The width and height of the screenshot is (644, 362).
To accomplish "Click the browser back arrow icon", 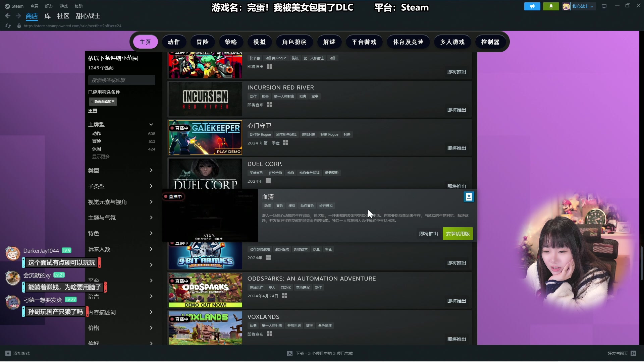I will coord(8,16).
